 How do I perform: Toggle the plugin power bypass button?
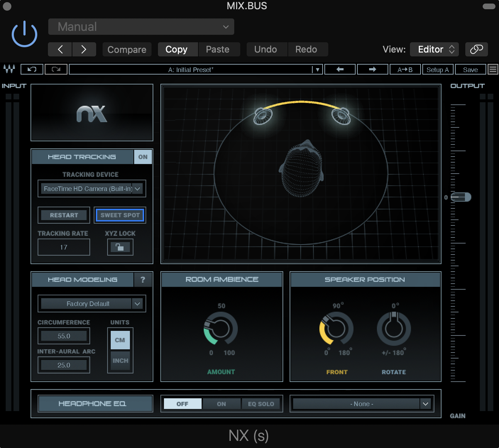(24, 34)
